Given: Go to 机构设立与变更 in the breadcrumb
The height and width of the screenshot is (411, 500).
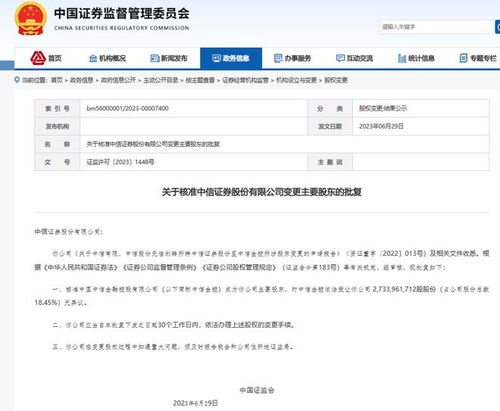Looking at the screenshot, I should pos(296,80).
